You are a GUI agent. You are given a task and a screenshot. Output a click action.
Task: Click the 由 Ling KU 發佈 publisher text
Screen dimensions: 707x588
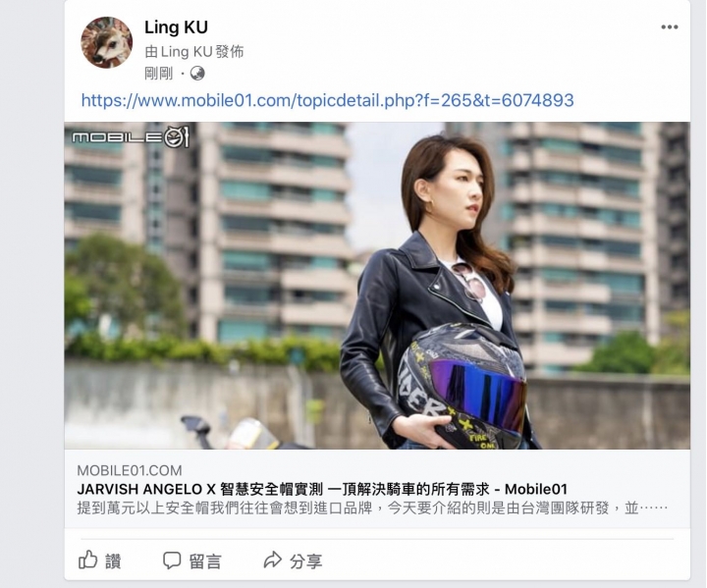[194, 52]
